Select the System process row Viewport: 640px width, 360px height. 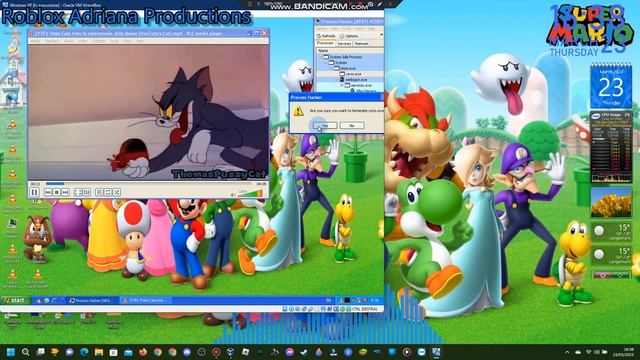coord(350,62)
